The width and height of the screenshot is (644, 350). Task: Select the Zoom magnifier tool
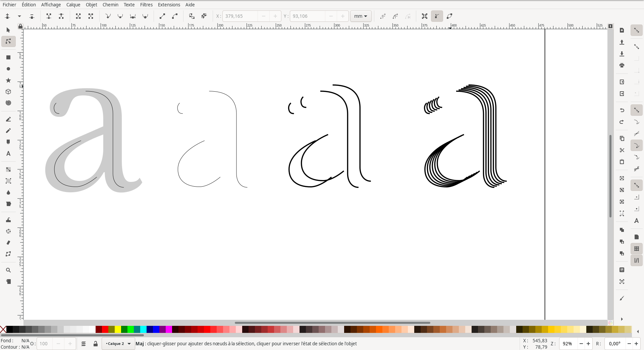[8, 270]
